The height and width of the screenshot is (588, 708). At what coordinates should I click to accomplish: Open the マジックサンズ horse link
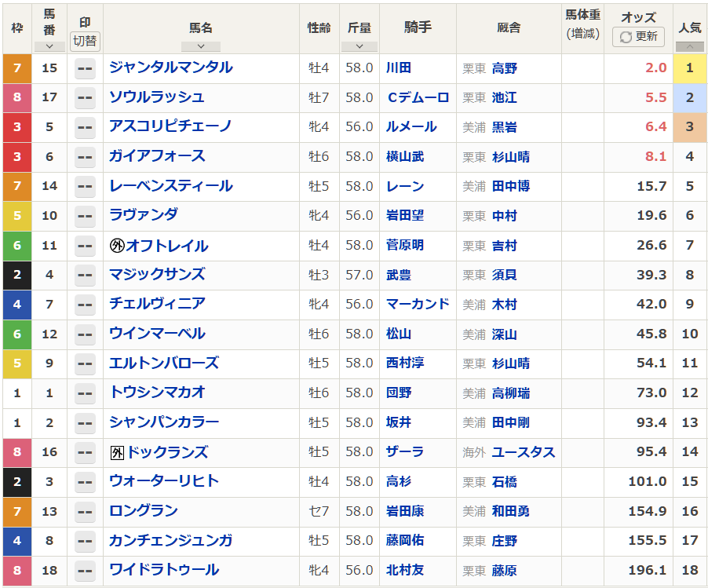pyautogui.click(x=157, y=274)
